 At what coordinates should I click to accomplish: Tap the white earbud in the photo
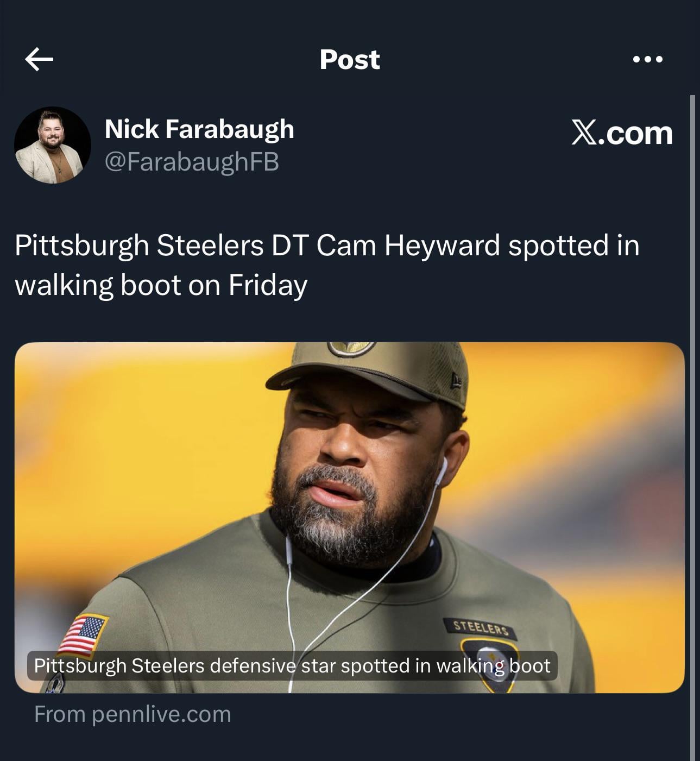point(441,471)
